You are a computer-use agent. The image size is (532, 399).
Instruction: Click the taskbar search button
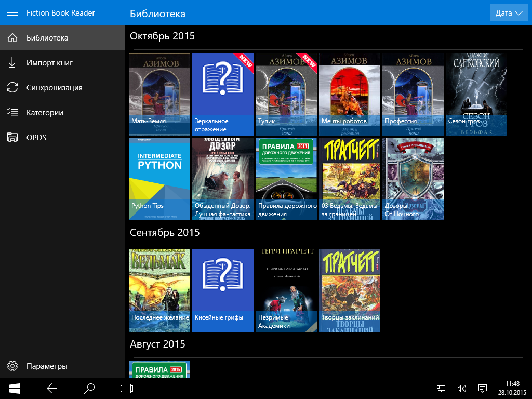coord(88,388)
